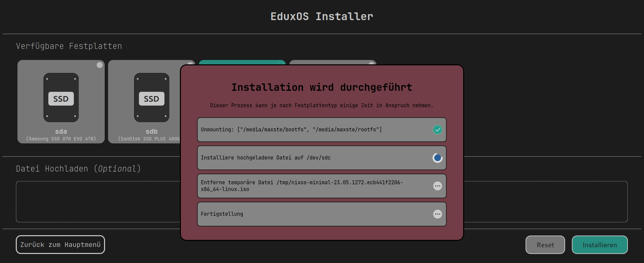The width and height of the screenshot is (644, 263).
Task: Click the Reset button
Action: pos(545,245)
